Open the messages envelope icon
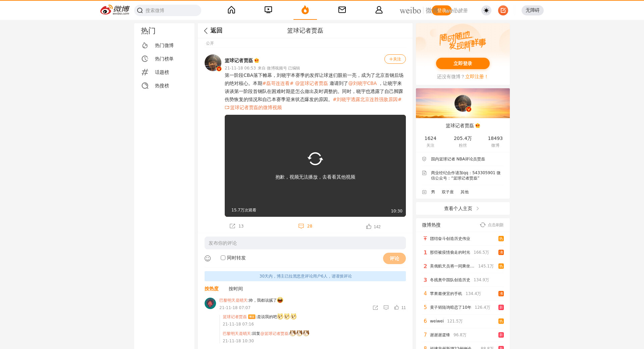 (x=342, y=10)
